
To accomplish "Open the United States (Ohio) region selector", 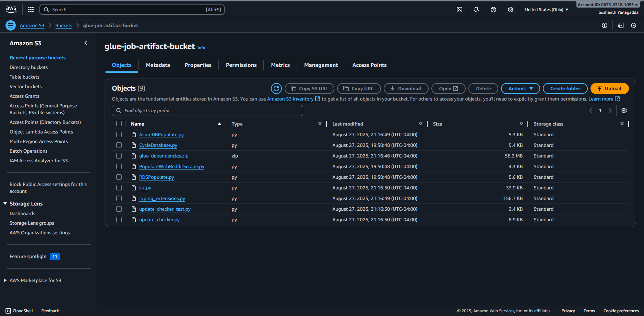I will pyautogui.click(x=547, y=10).
